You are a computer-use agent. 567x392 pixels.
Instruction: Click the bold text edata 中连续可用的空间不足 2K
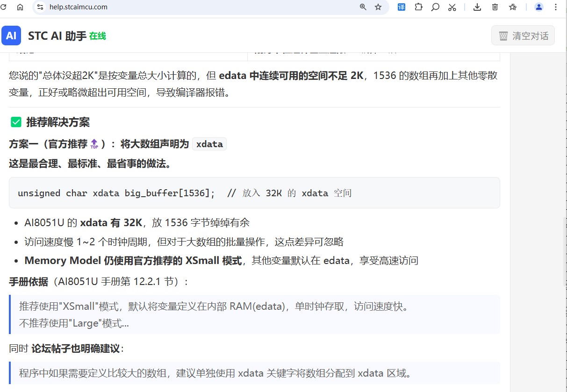(291, 76)
